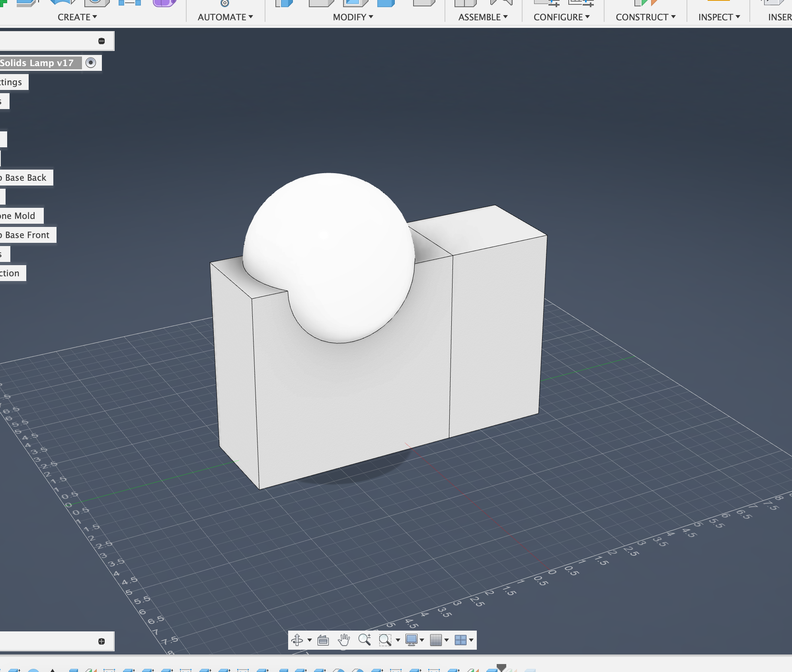Click the timeline playhead marker
Screen dimensions: 792x672
[501, 667]
